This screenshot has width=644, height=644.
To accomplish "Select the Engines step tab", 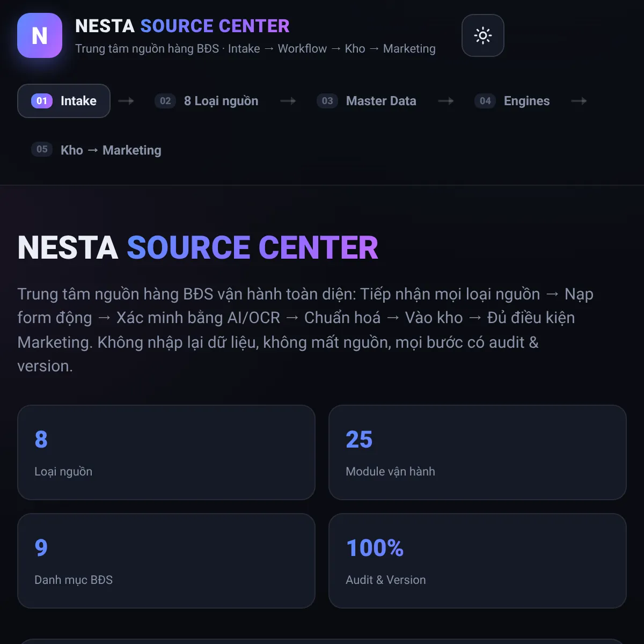I will point(512,101).
